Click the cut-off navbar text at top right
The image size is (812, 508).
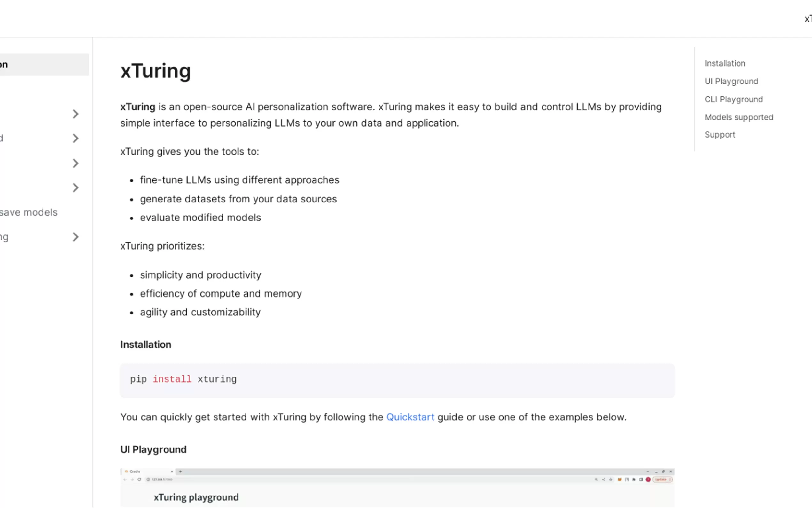pyautogui.click(x=808, y=19)
